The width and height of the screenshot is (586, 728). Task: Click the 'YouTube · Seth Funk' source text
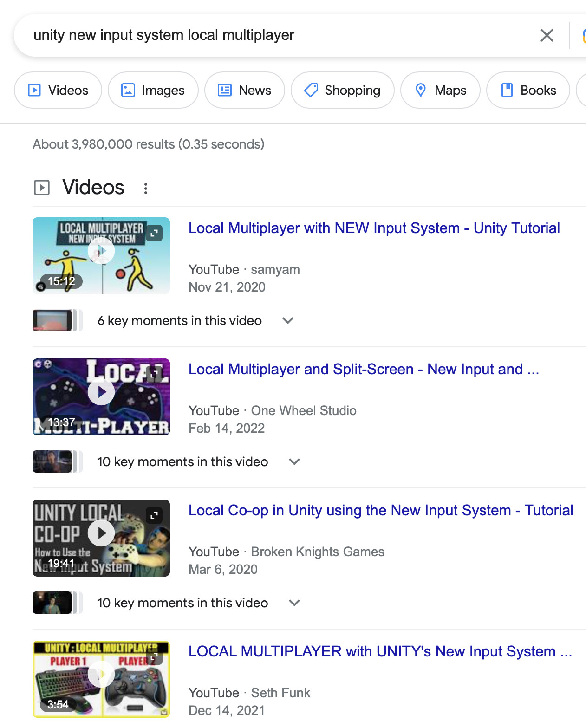click(x=249, y=693)
